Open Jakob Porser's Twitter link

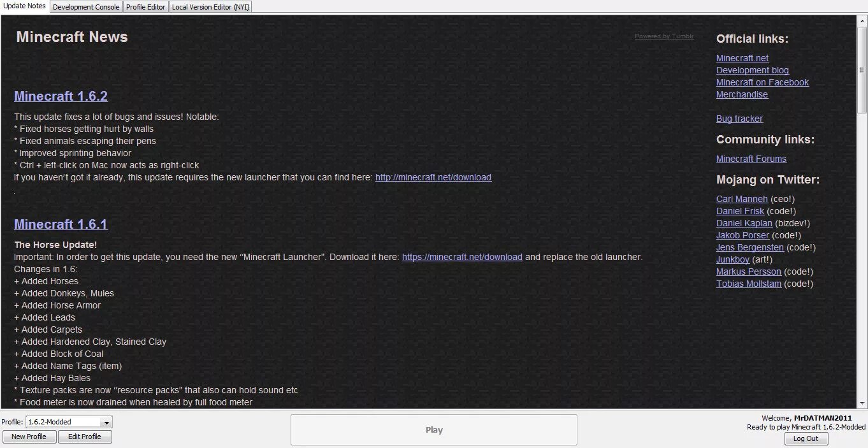pos(742,235)
